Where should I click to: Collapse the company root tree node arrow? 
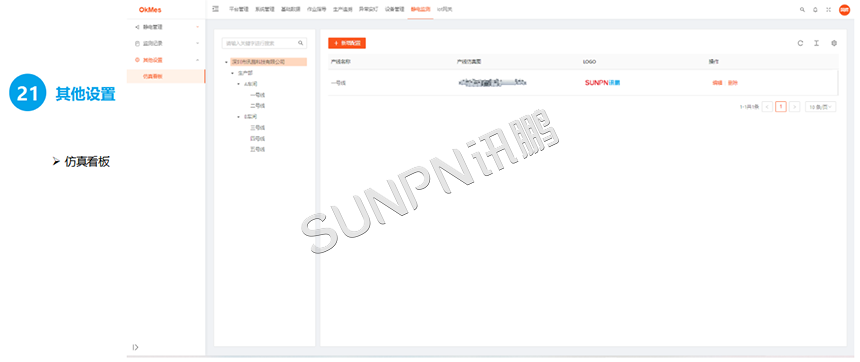pyautogui.click(x=227, y=62)
